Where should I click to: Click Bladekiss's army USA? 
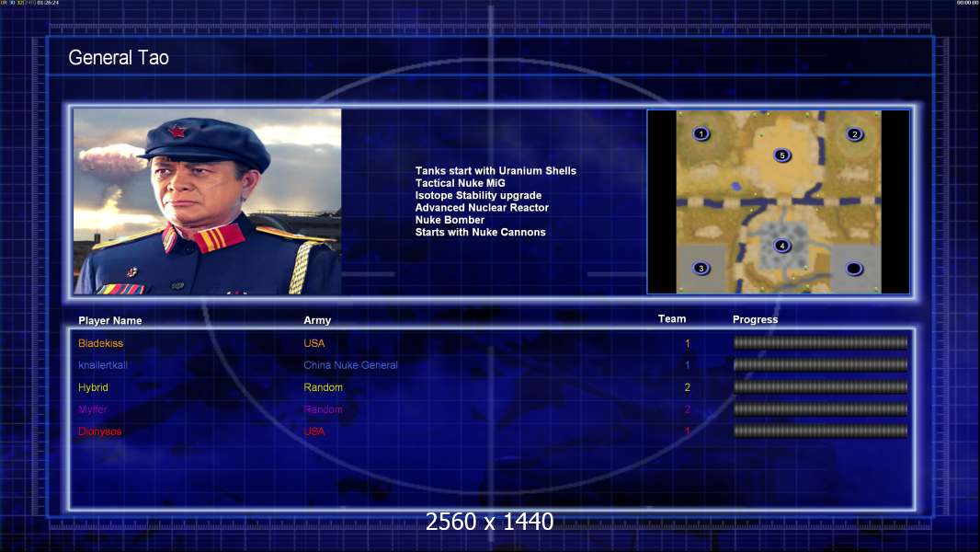[x=314, y=343]
